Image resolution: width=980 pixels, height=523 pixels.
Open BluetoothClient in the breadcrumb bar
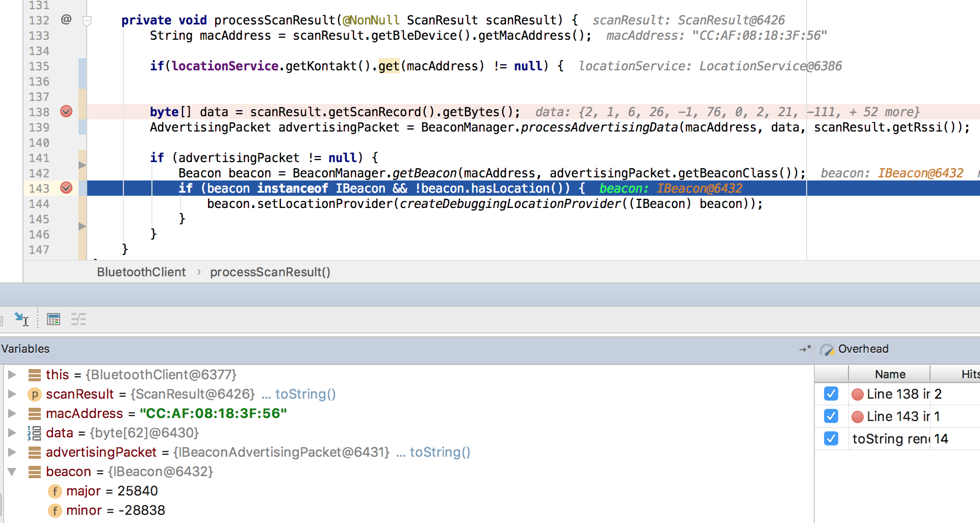point(141,272)
